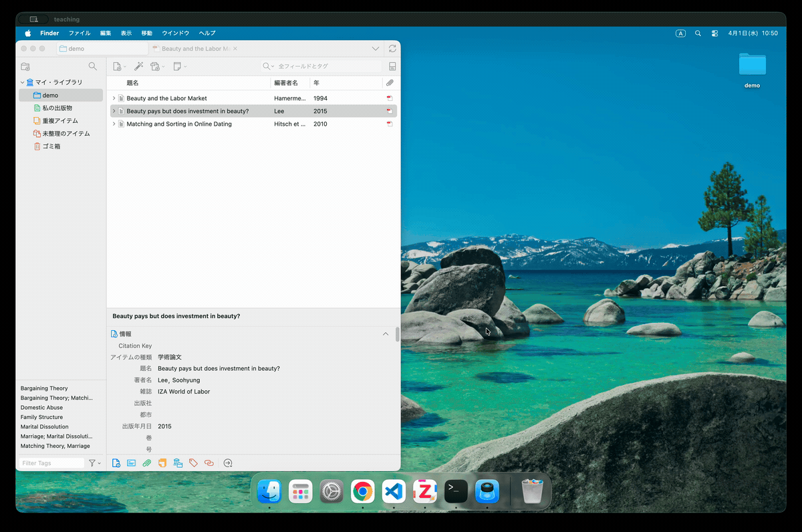
Task: Click the add item by identifier wand
Action: pyautogui.click(x=138, y=66)
